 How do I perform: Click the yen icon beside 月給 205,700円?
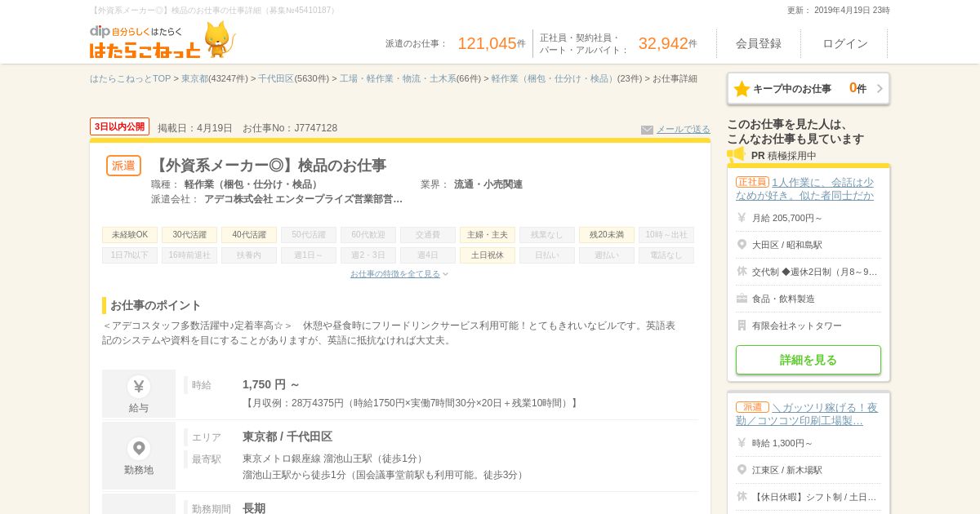pyautogui.click(x=742, y=218)
